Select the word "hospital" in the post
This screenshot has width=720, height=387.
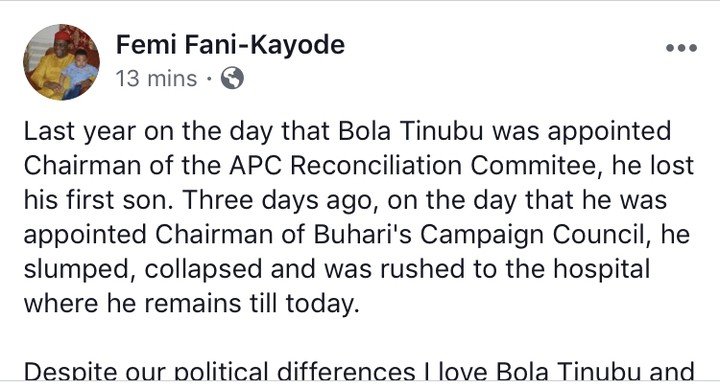pos(601,270)
